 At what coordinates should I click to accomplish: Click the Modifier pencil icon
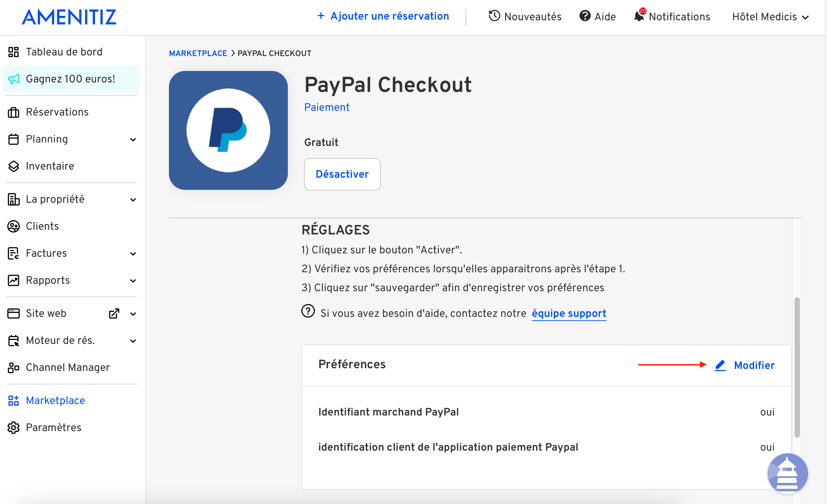720,365
